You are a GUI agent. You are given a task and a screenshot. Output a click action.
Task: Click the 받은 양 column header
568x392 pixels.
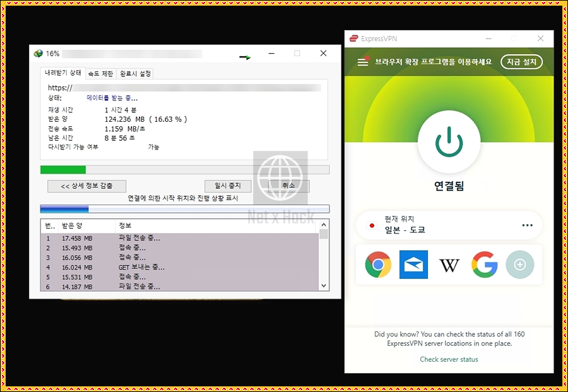(86, 226)
